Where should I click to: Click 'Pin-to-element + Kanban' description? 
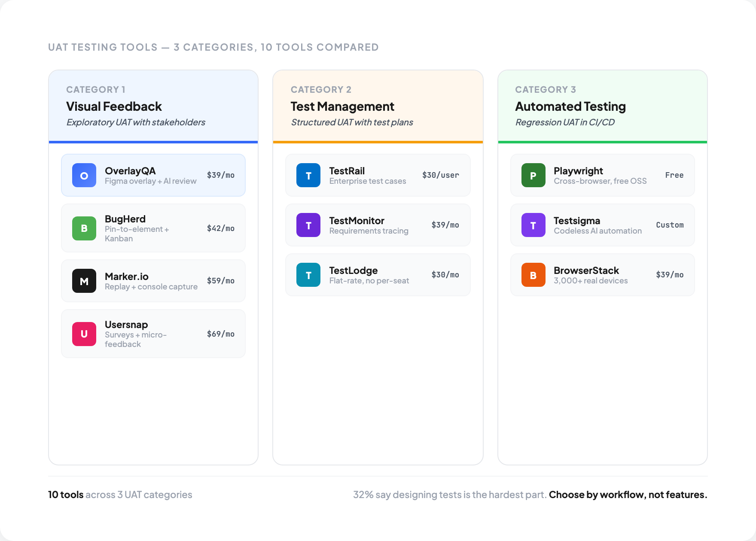pyautogui.click(x=137, y=234)
